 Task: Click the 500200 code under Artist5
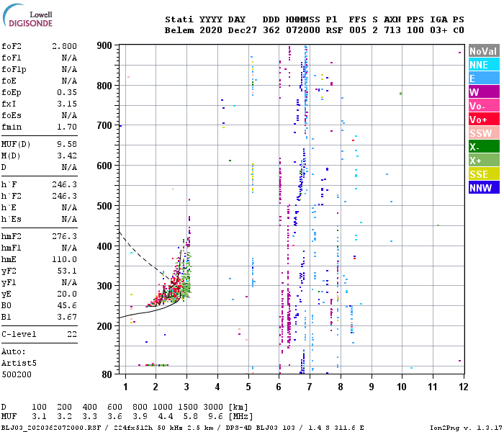point(17,374)
